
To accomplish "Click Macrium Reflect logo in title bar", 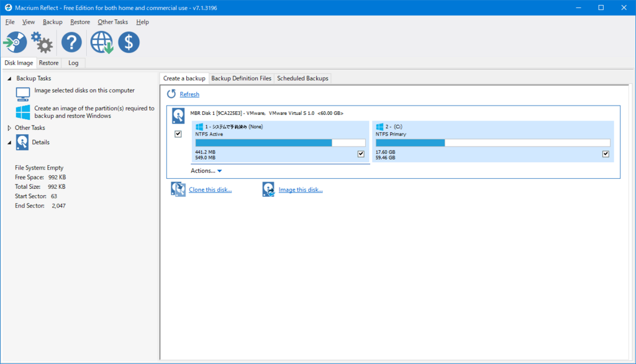I will click(x=8, y=7).
